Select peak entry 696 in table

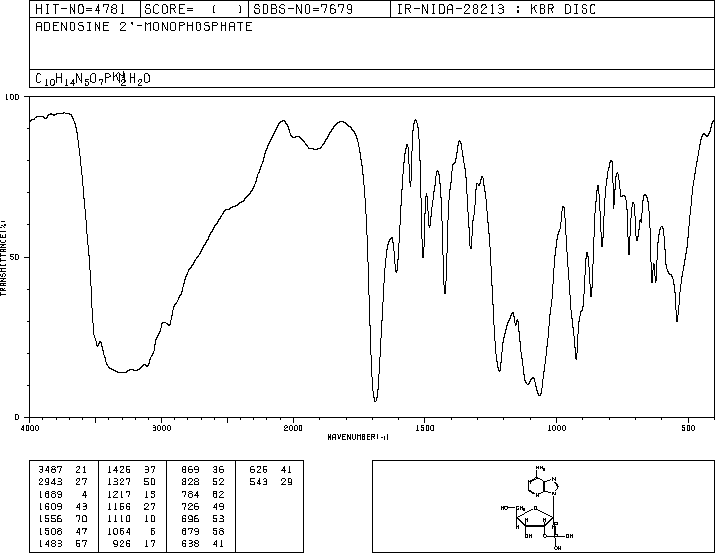[203, 519]
